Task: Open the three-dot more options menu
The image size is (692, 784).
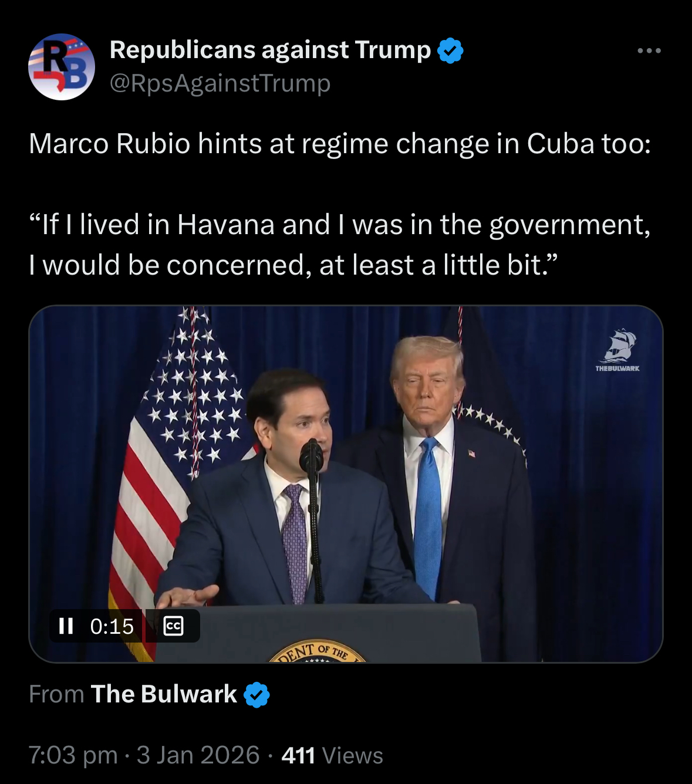Action: tap(649, 51)
